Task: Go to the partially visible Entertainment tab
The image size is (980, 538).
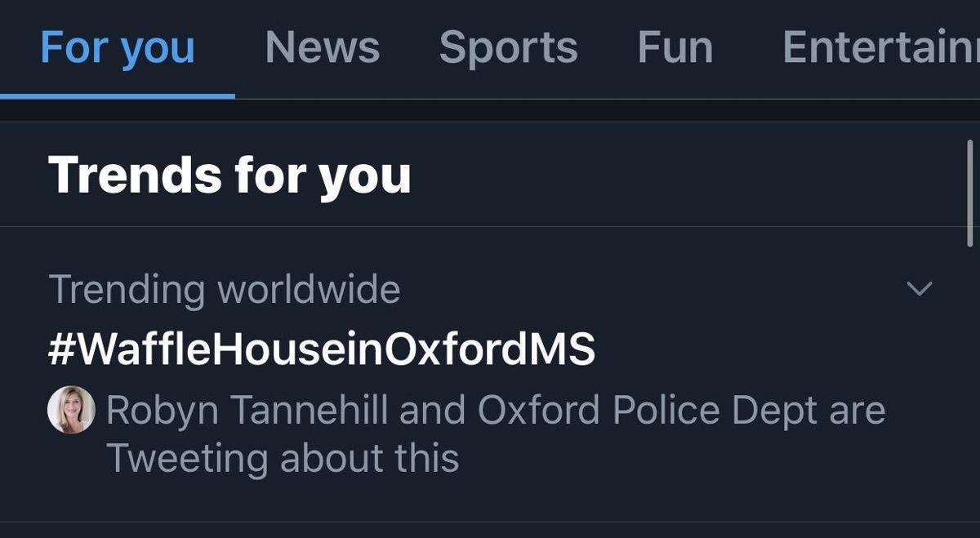Action: click(x=880, y=47)
